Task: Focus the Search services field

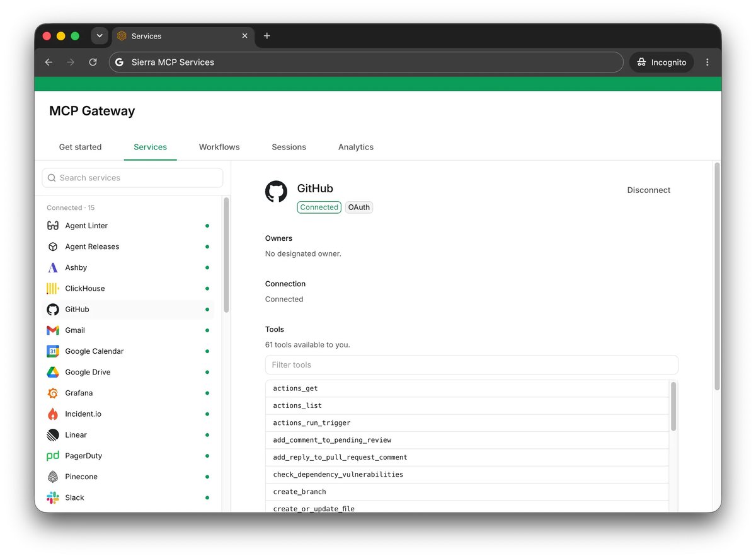Action: point(132,178)
